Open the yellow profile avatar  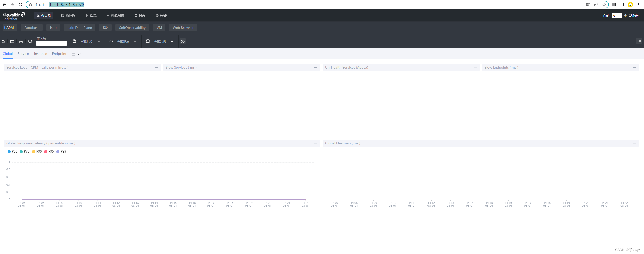(x=630, y=5)
